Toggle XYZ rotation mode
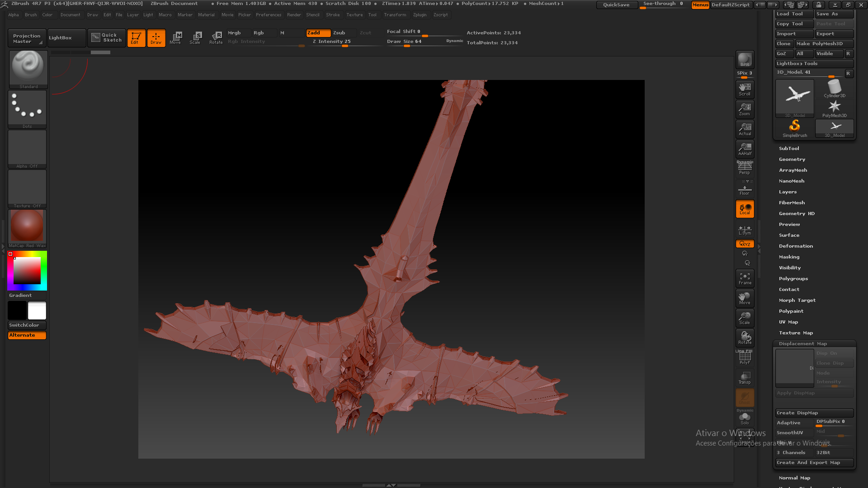Viewport: 868px width, 488px height. (x=745, y=244)
